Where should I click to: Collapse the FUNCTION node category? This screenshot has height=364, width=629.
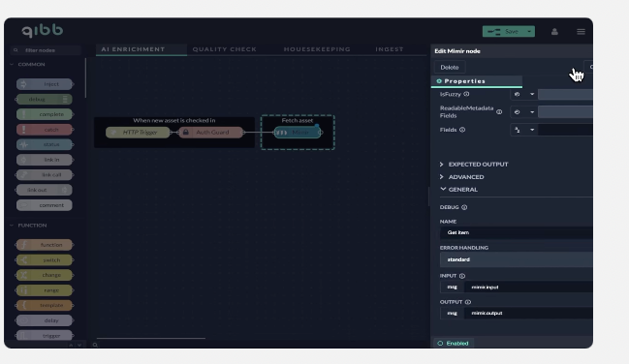click(29, 226)
